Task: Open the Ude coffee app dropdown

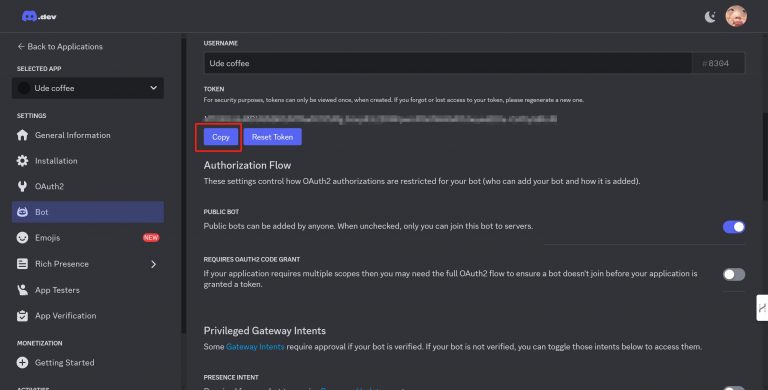Action: (88, 88)
